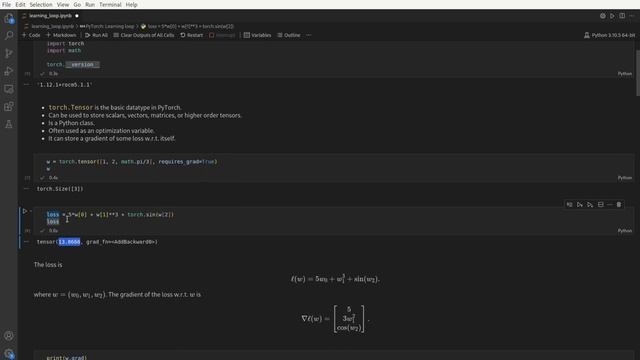Open the Search view in the activity bar
The height and width of the screenshot is (360, 640).
(9, 36)
